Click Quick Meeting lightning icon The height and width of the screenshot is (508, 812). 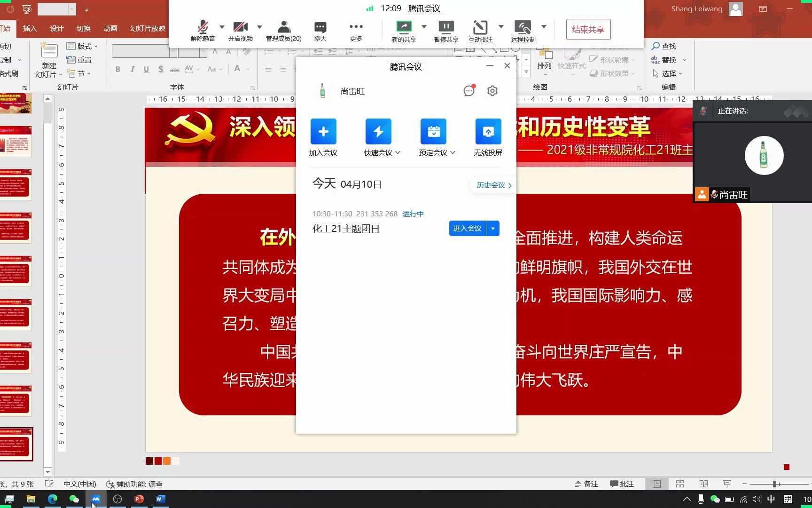pyautogui.click(x=378, y=132)
